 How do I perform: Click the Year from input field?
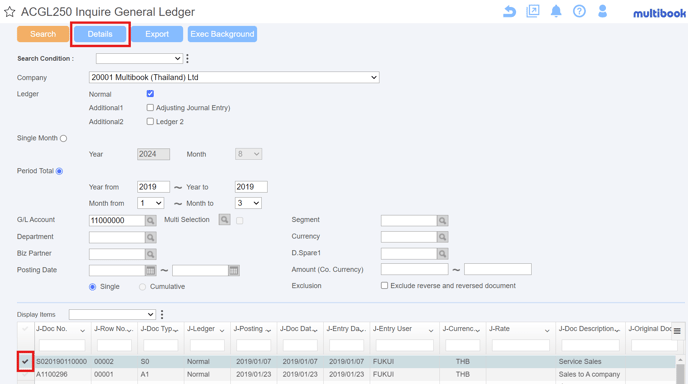coord(153,187)
